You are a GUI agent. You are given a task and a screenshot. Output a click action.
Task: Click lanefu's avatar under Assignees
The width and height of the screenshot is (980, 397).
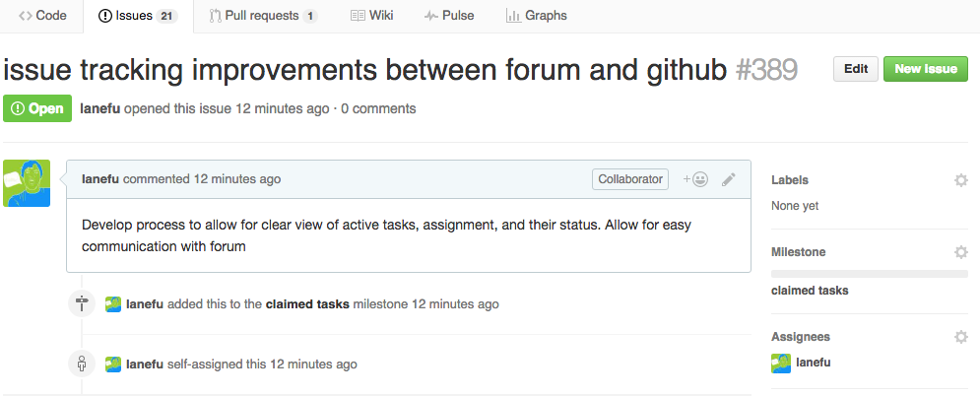(781, 363)
